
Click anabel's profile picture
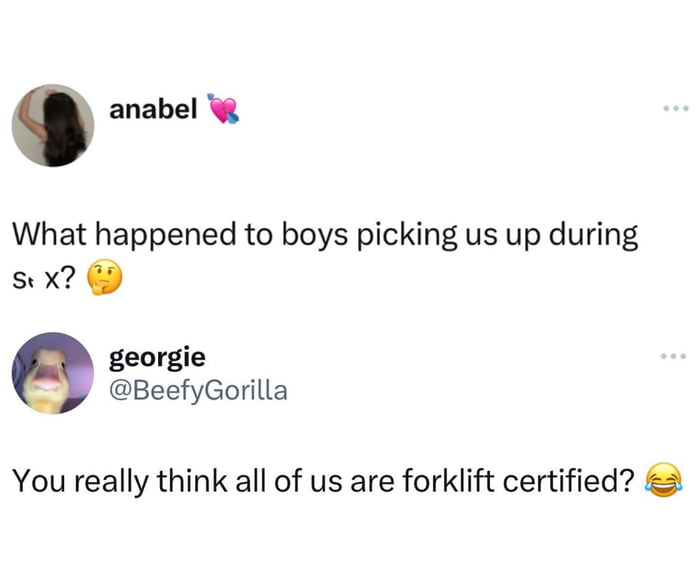53,125
